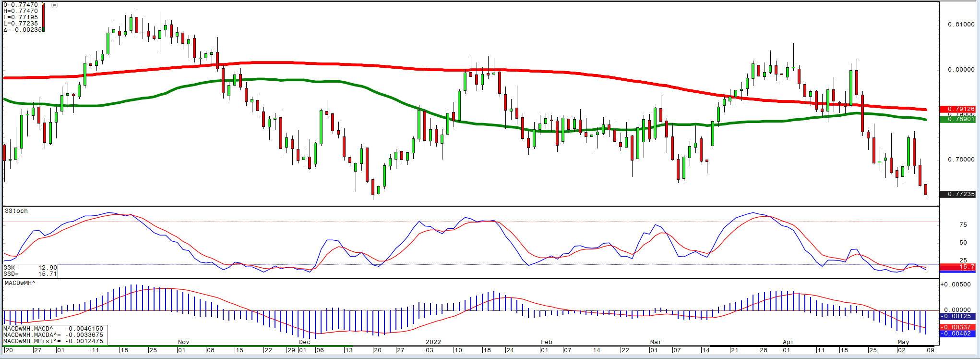The image size is (980, 359).
Task: Click the Apr month label on time axis
Action: click(788, 342)
